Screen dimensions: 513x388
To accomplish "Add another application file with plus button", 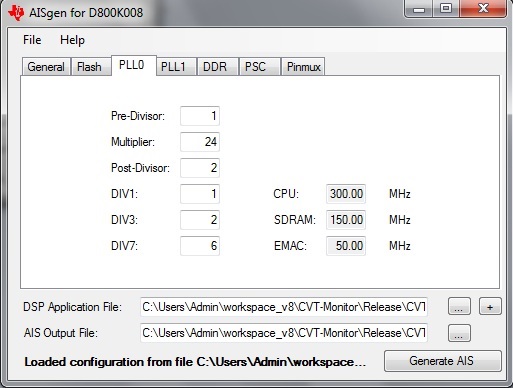I will pyautogui.click(x=490, y=306).
